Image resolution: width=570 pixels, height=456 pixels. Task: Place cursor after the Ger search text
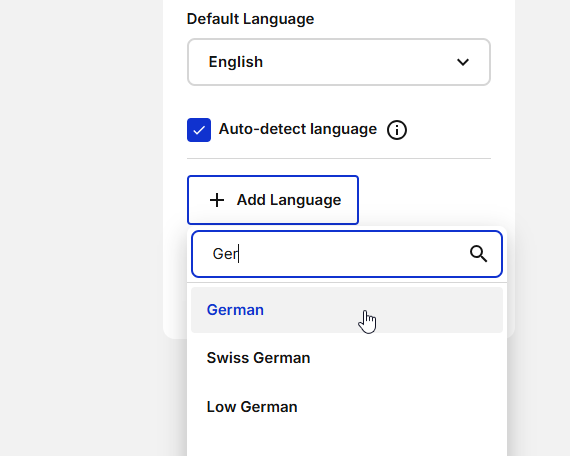click(239, 254)
